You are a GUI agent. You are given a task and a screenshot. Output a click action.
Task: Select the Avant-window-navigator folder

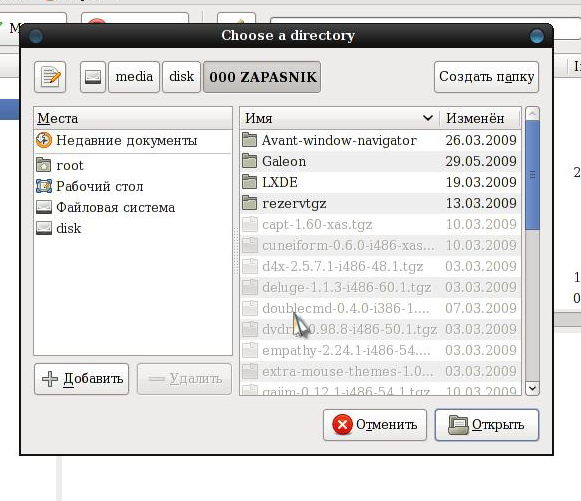(380, 140)
